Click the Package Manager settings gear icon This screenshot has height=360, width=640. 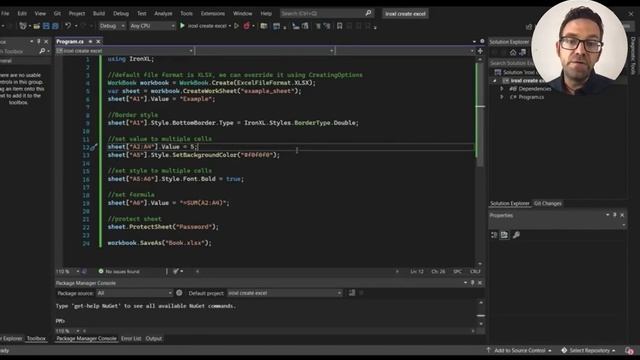(179, 293)
